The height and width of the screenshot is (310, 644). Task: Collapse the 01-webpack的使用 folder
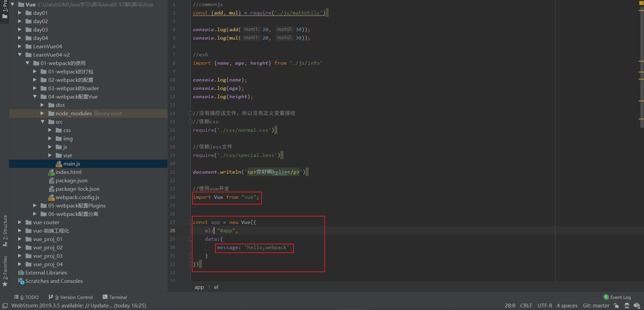pyautogui.click(x=28, y=63)
